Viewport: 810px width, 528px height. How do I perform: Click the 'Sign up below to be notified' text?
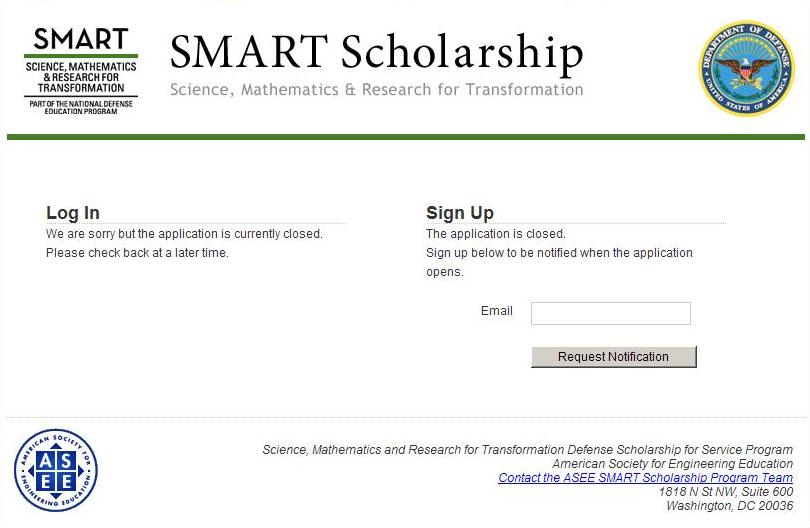pyautogui.click(x=559, y=253)
